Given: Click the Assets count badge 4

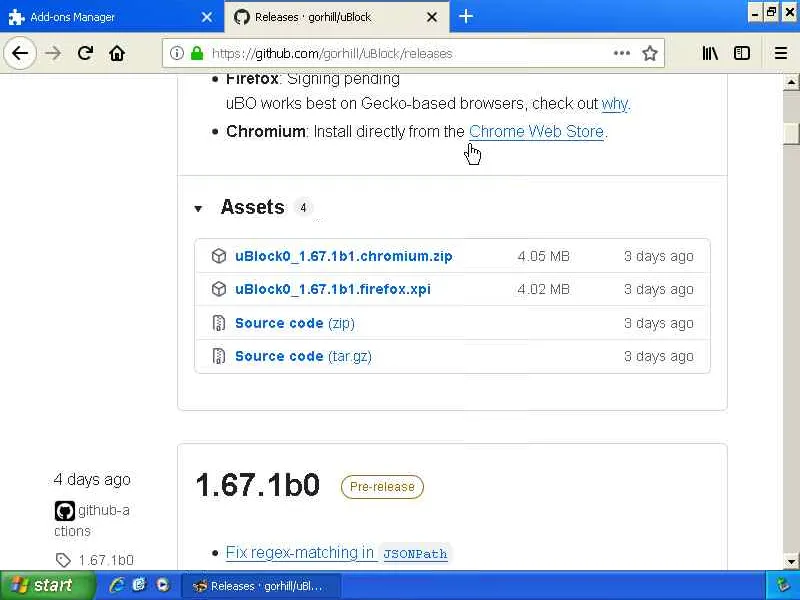Looking at the screenshot, I should 303,208.
